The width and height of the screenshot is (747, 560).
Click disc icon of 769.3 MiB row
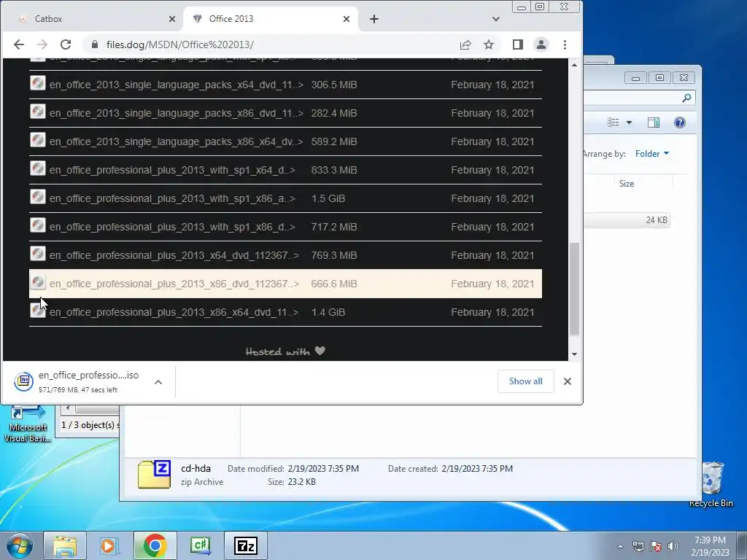coord(38,254)
